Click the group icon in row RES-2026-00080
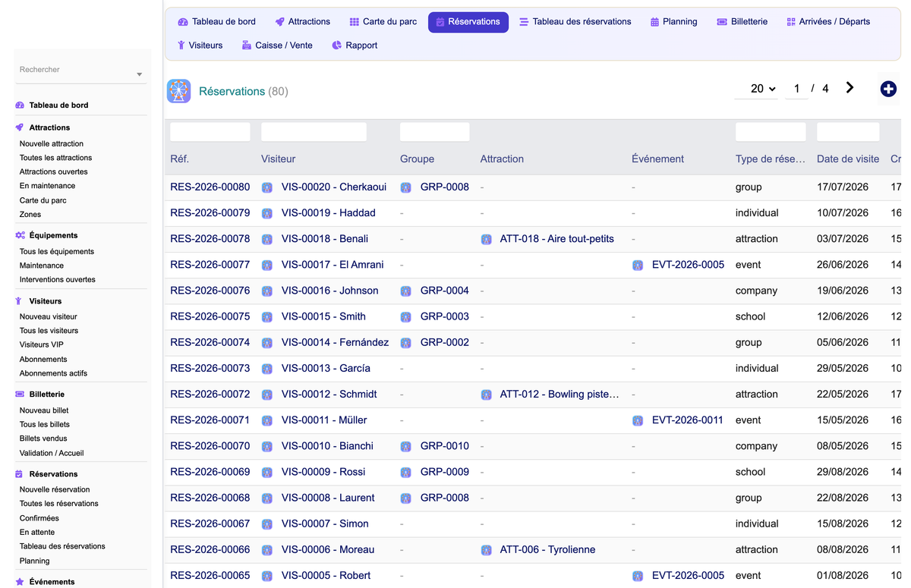911x588 pixels. tap(406, 187)
